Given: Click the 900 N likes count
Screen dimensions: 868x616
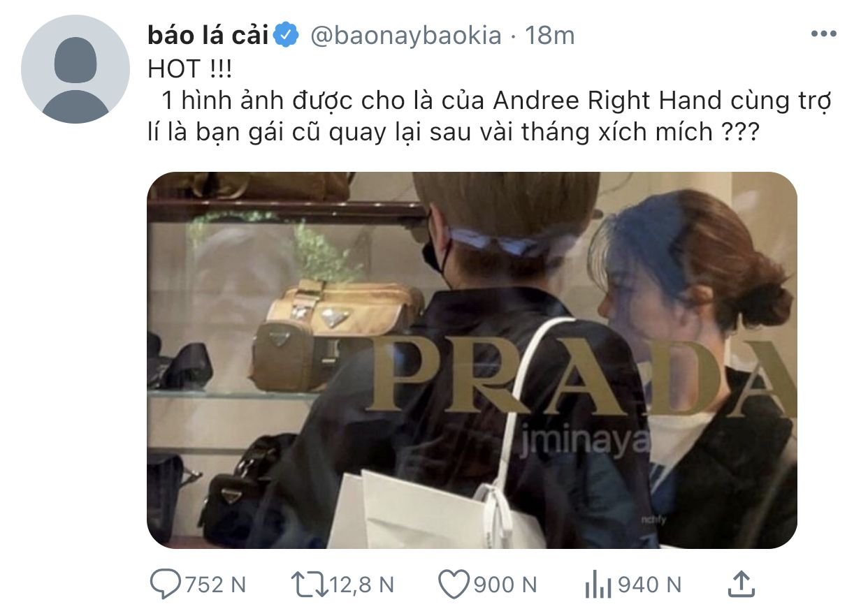Looking at the screenshot, I should click(x=505, y=585).
